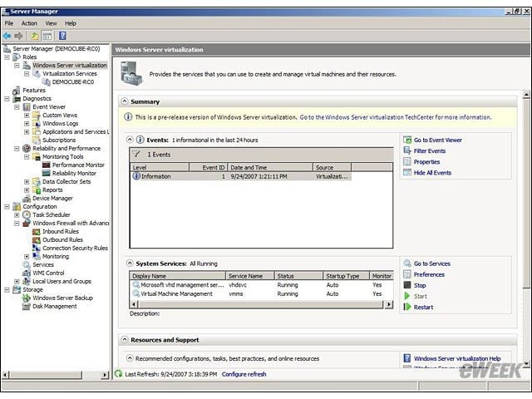Screen dimensions: 532x399
Task: Click the main pane scroll up arrow
Action: (x=526, y=95)
